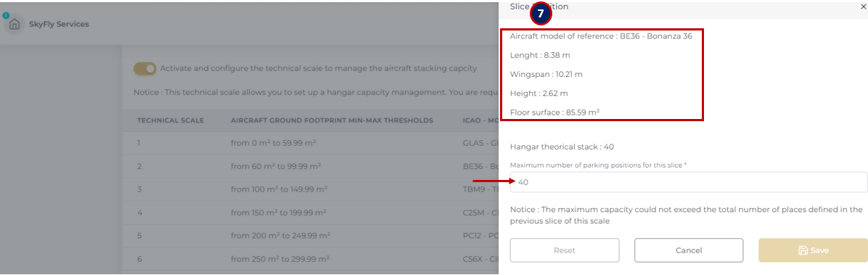The width and height of the screenshot is (868, 275).
Task: Focus the maximum parking positions input field
Action: 689,182
